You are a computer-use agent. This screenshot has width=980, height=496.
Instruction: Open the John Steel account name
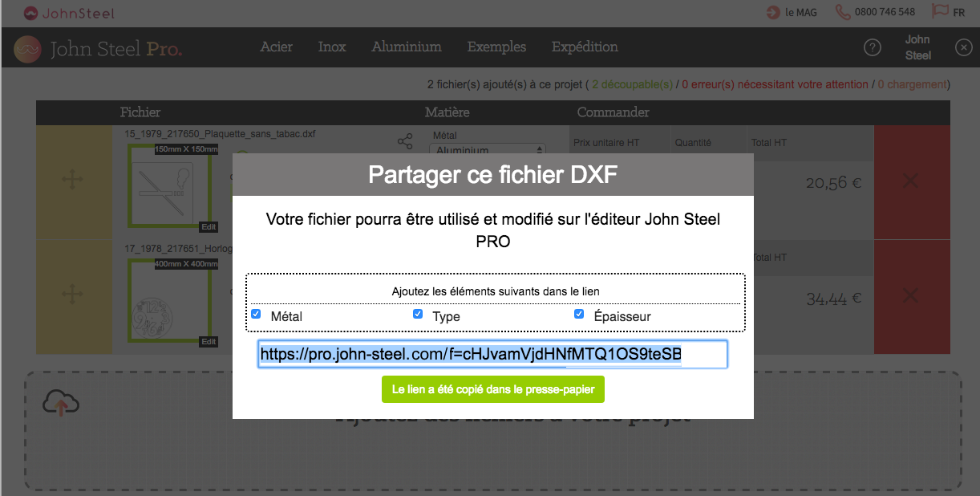tap(918, 47)
